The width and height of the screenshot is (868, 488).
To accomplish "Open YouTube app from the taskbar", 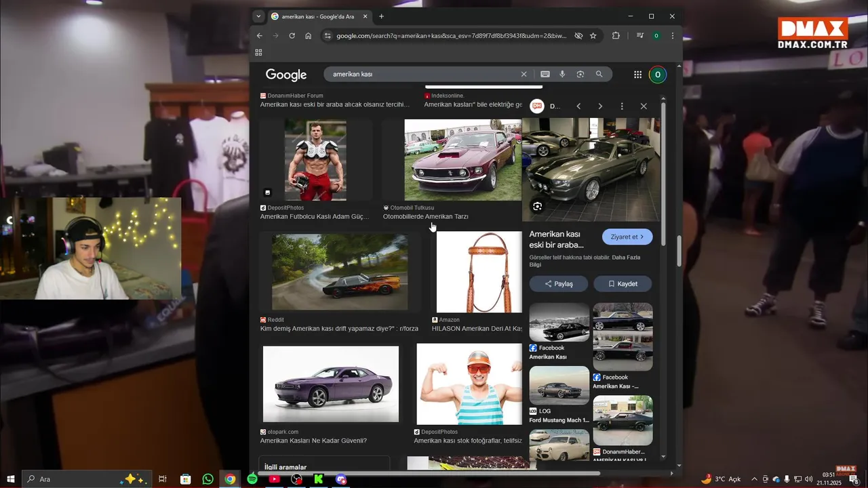I will click(x=274, y=479).
